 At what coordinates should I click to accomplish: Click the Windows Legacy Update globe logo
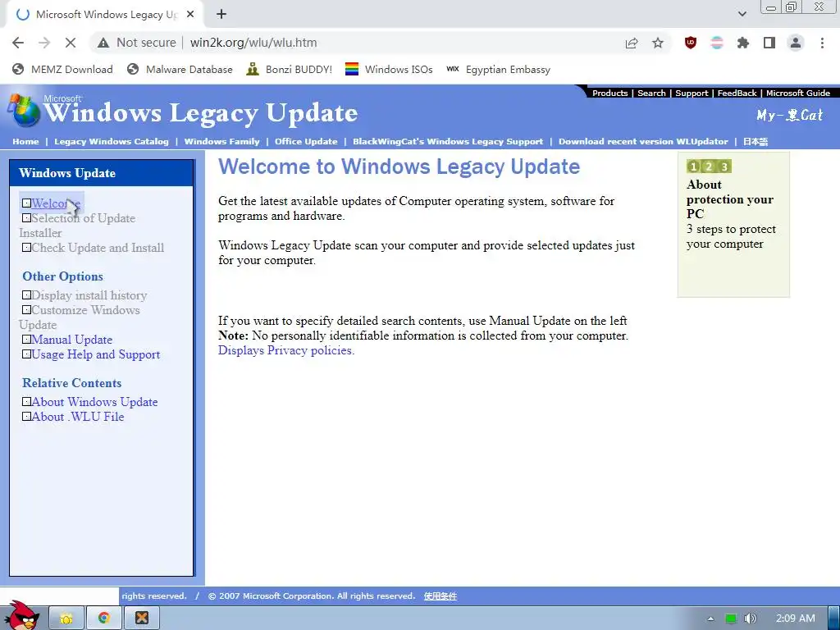(x=23, y=111)
